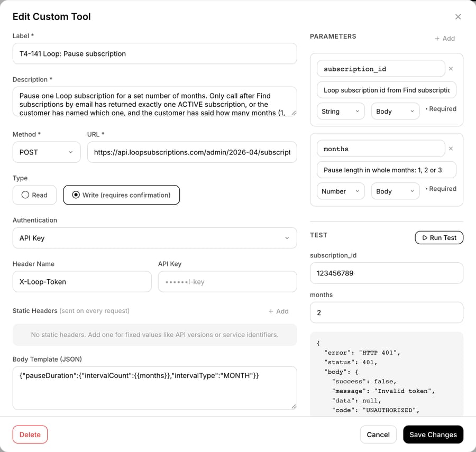Image resolution: width=476 pixels, height=452 pixels.
Task: Edit the URL field
Action: (192, 152)
